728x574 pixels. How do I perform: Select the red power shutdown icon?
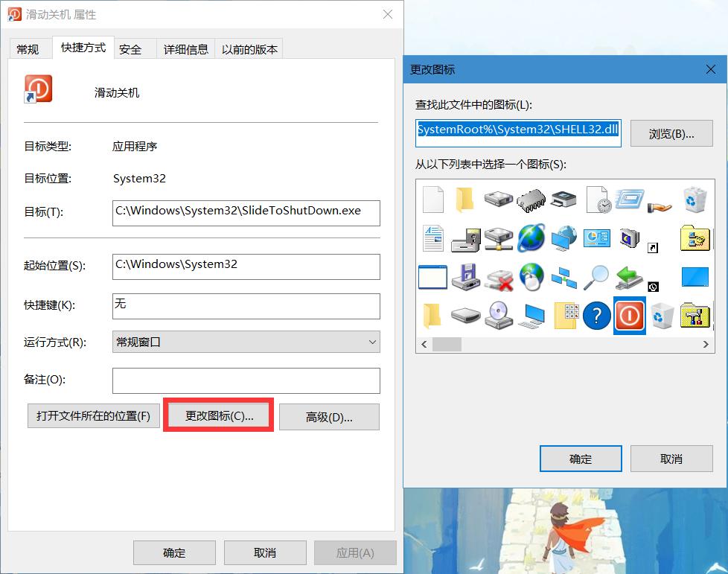click(x=629, y=316)
